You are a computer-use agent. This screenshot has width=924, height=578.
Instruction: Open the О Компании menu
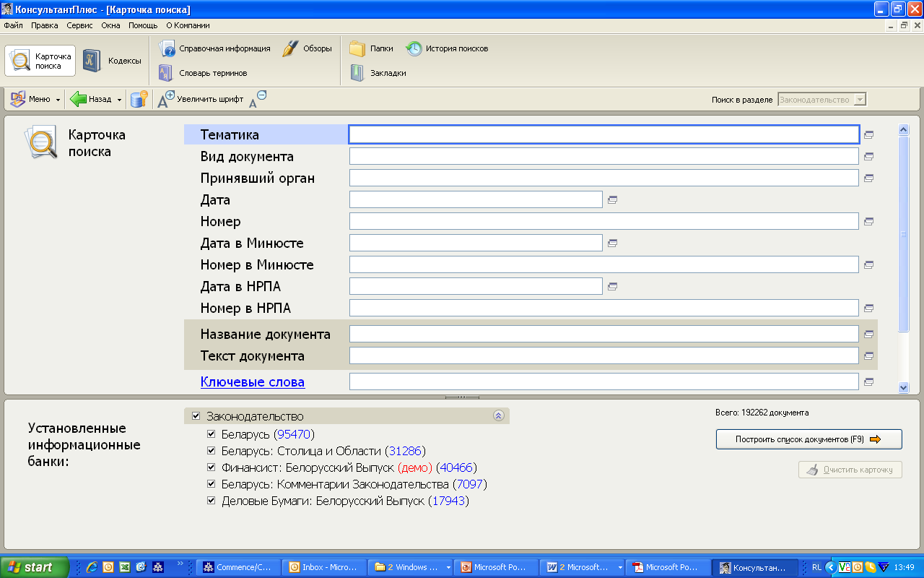[x=188, y=25]
